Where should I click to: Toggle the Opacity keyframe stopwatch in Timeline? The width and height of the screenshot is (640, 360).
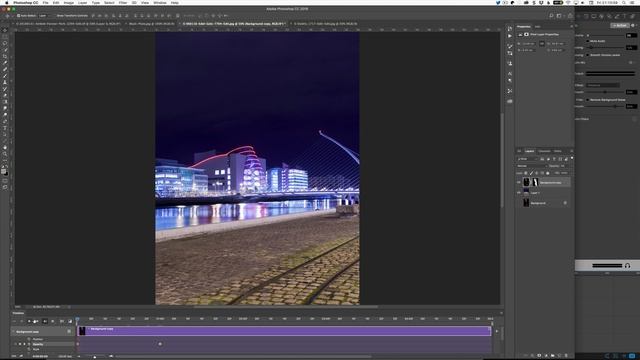point(29,344)
